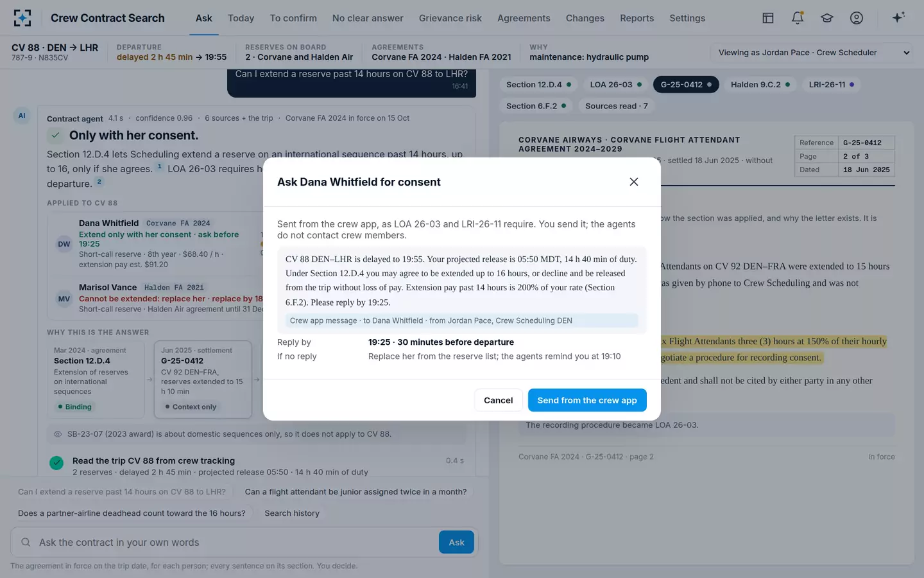
Task: Open Search history chip
Action: (292, 513)
